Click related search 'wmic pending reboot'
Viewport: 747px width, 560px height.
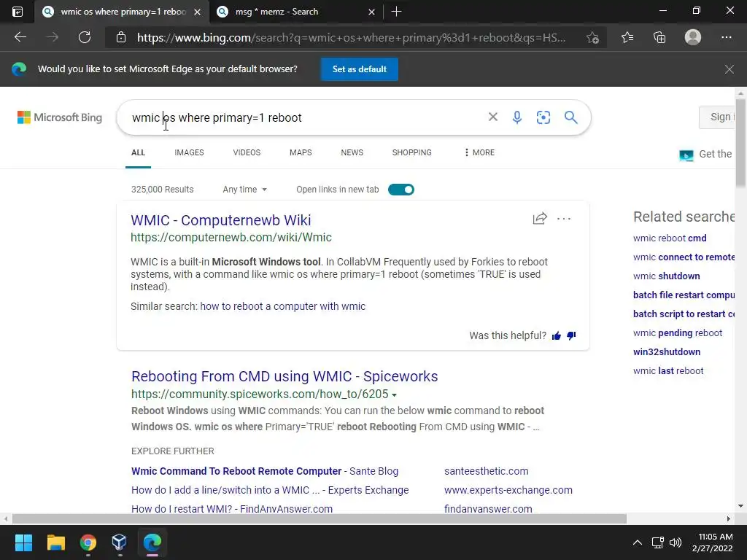(x=678, y=332)
